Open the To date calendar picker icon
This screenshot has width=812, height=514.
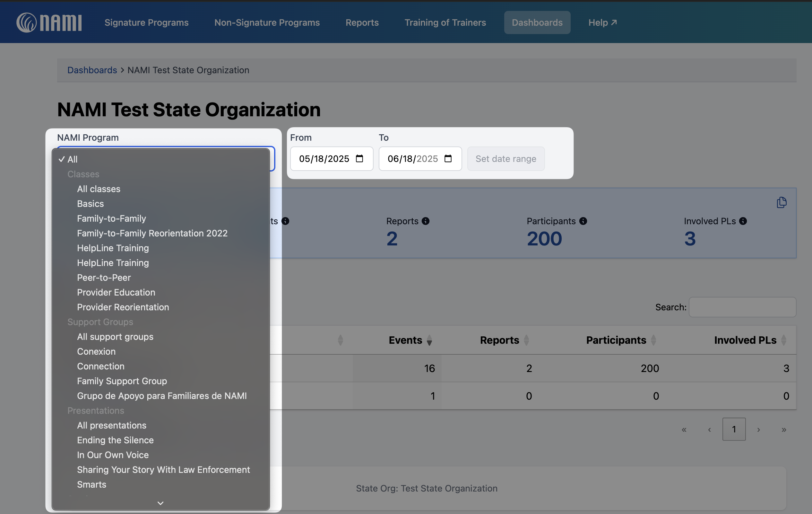(x=448, y=158)
